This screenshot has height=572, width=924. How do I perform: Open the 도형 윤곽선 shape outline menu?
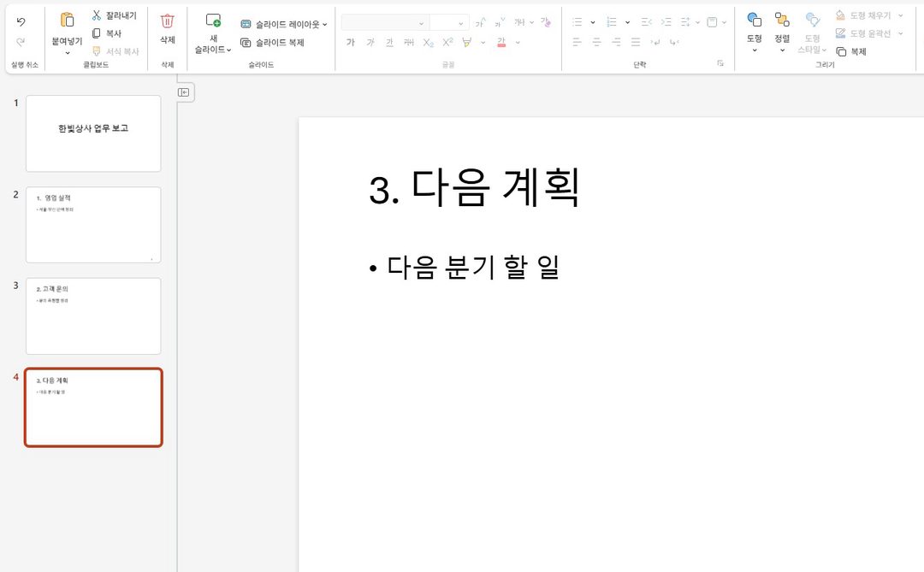869,33
